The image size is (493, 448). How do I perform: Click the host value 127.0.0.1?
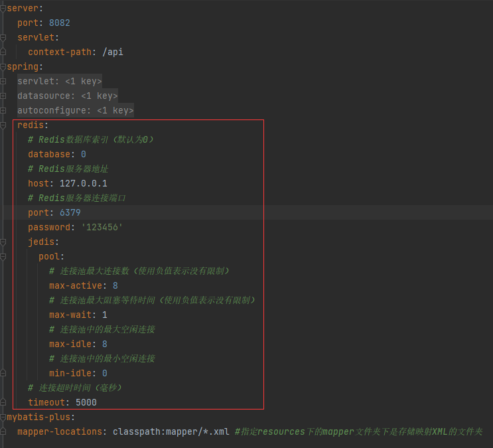click(84, 183)
